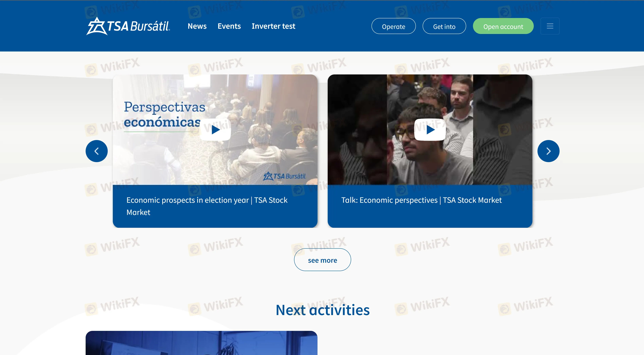The width and height of the screenshot is (644, 355).
Task: Click the Get into button
Action: pos(444,26)
